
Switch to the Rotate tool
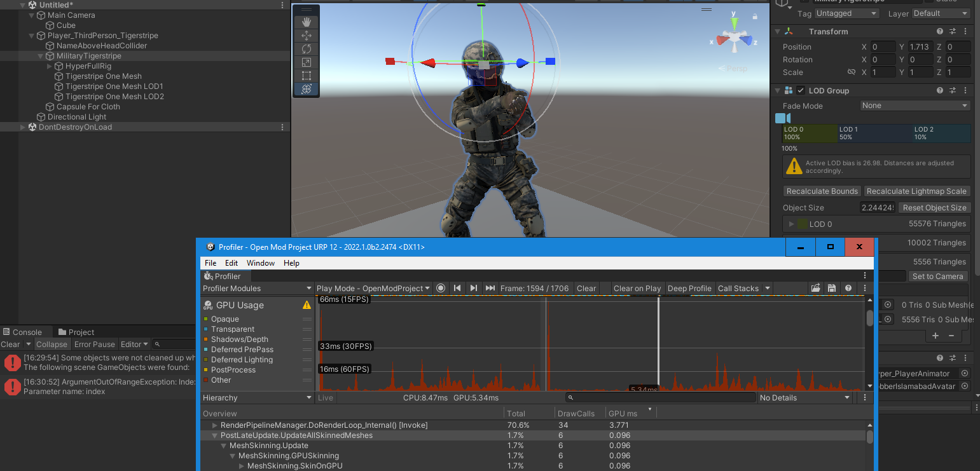[x=306, y=49]
